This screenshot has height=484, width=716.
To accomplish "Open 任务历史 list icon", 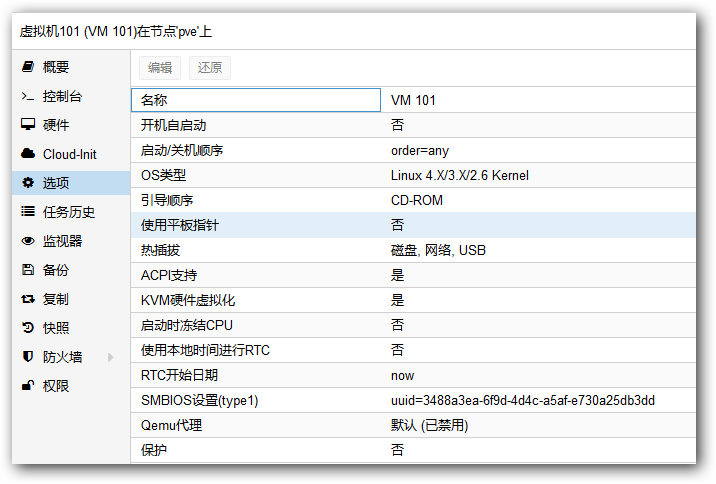I will [28, 212].
